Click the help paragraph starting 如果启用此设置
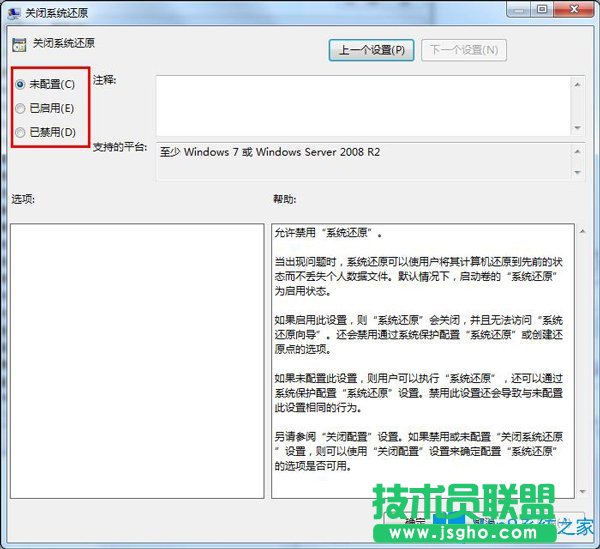The image size is (600, 549). (x=418, y=334)
